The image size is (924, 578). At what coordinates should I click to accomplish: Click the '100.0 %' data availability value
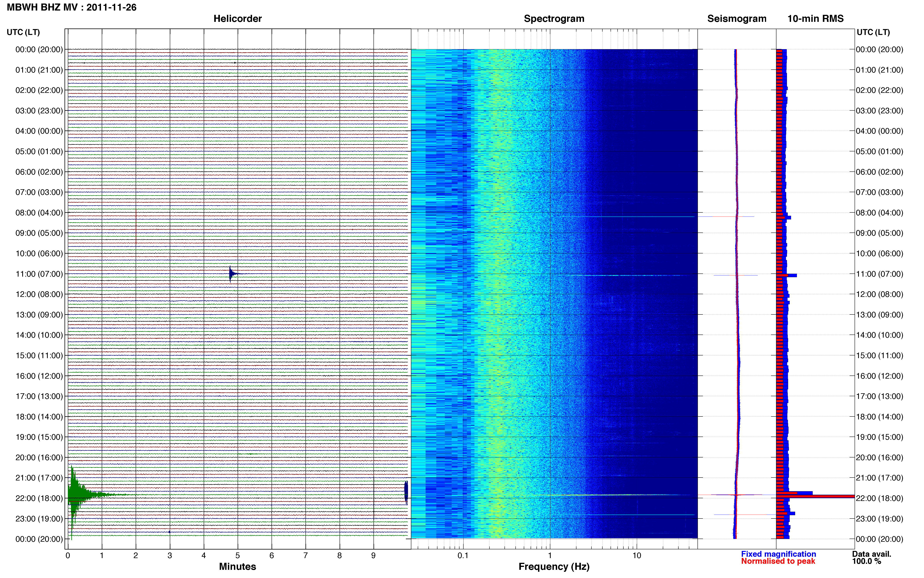(x=867, y=561)
